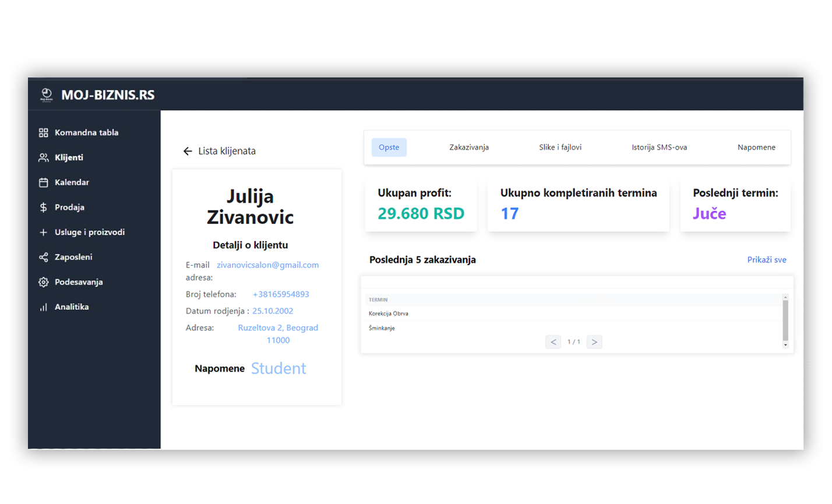Click the Prodaja dollar sign icon
Screen dimensions: 832x504
tap(44, 207)
